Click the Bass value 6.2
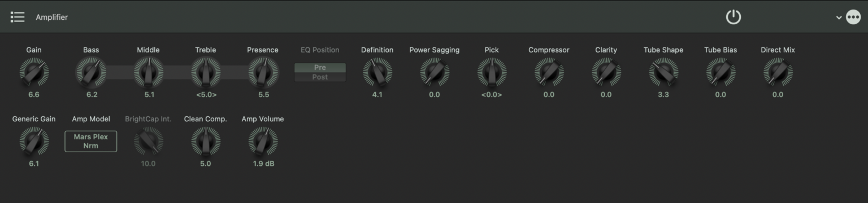Viewport: 868px width, 203px height. (x=92, y=95)
